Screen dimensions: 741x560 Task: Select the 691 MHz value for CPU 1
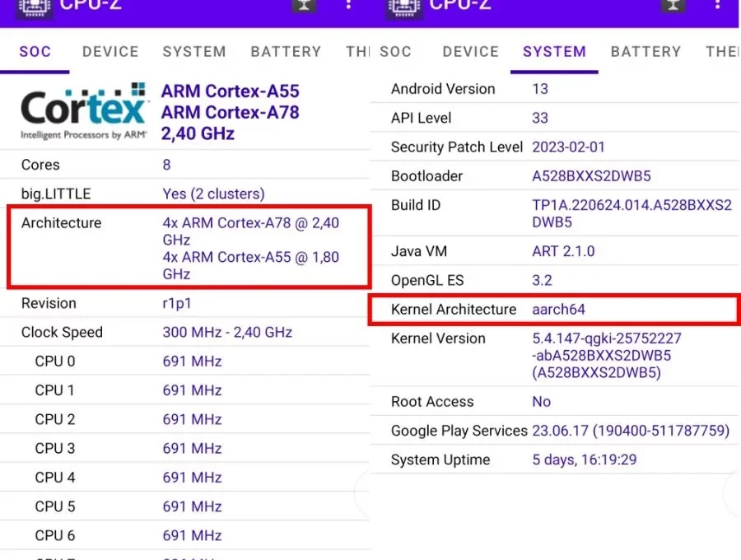pos(192,390)
